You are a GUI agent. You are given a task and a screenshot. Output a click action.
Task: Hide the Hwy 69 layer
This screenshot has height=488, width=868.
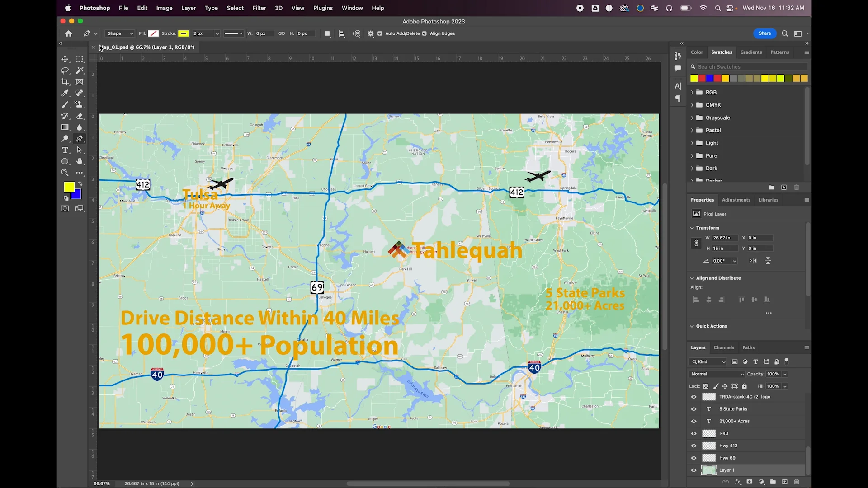(x=693, y=458)
